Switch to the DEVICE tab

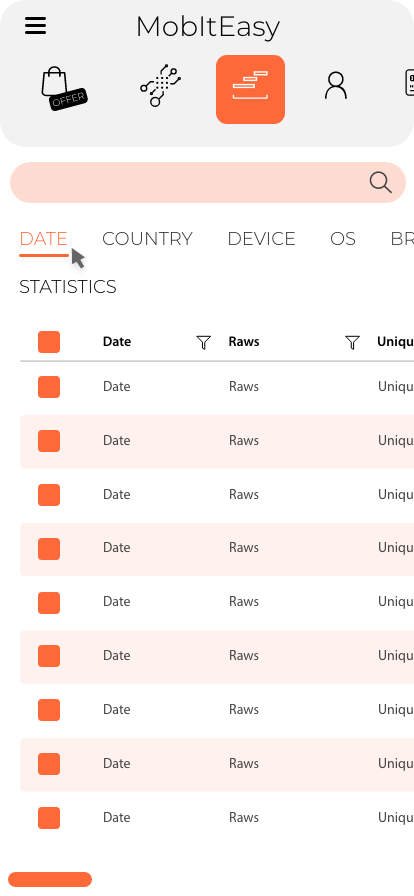click(x=261, y=239)
